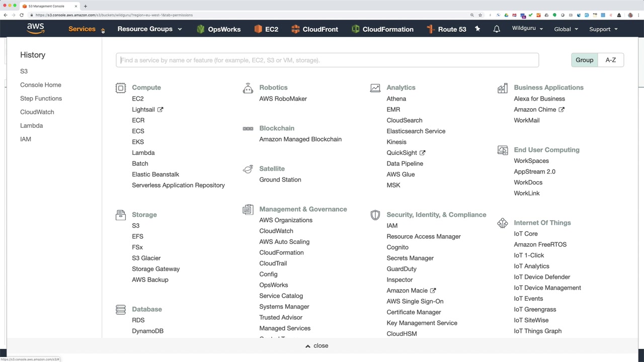Open the EC2 shortcut in the navbar
The height and width of the screenshot is (362, 644).
tap(266, 29)
